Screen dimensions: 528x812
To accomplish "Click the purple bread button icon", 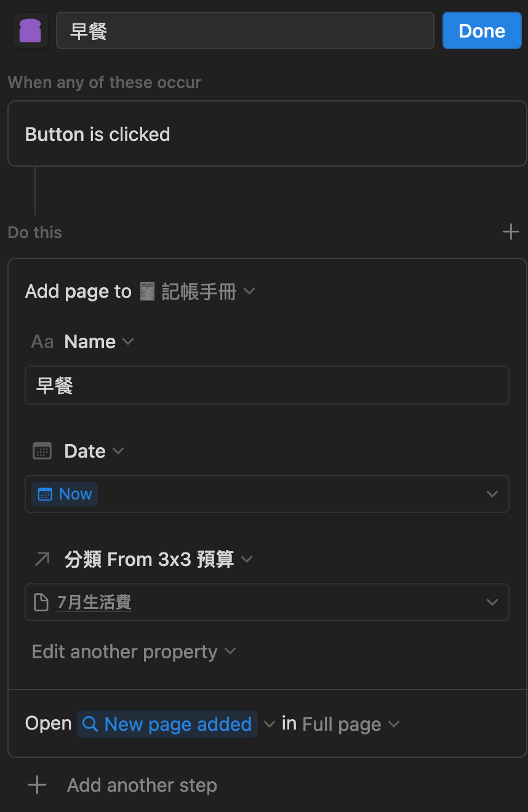I will click(x=30, y=31).
